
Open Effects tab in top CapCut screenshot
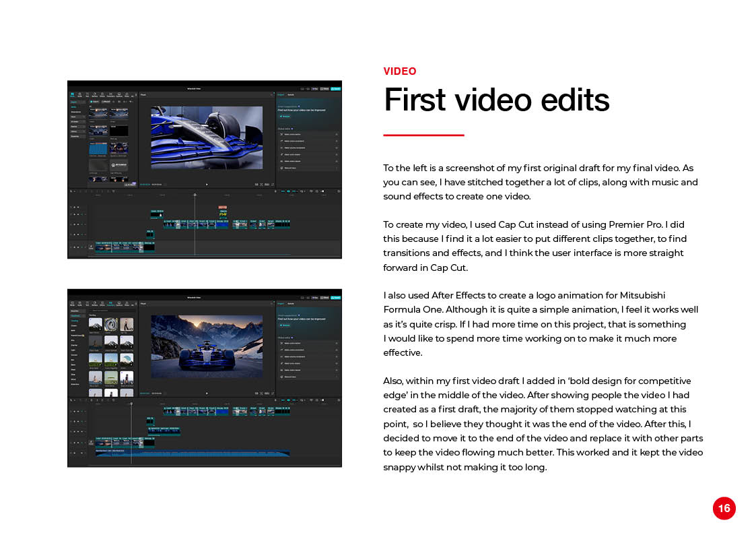click(x=102, y=95)
